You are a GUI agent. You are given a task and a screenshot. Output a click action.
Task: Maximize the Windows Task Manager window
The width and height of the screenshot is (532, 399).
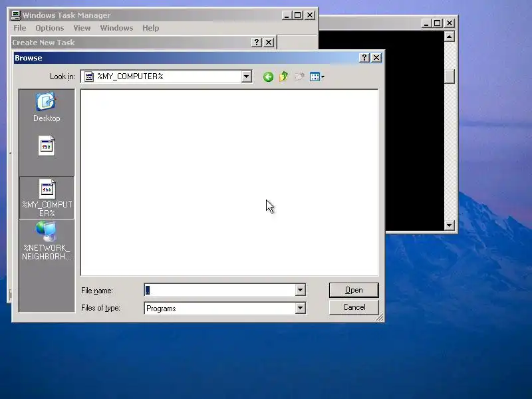(297, 15)
